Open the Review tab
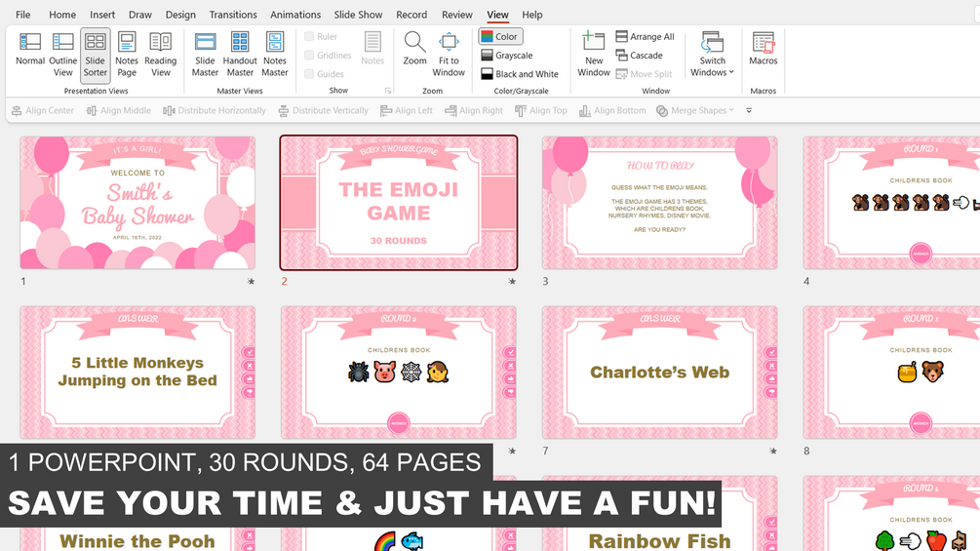Viewport: 980px width, 551px height. pyautogui.click(x=457, y=15)
